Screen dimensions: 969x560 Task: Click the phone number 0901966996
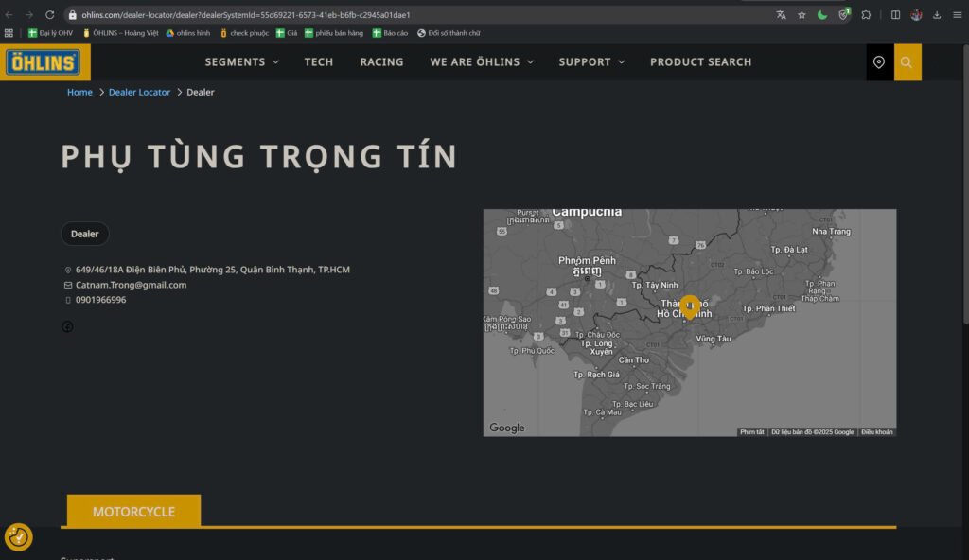tap(100, 300)
